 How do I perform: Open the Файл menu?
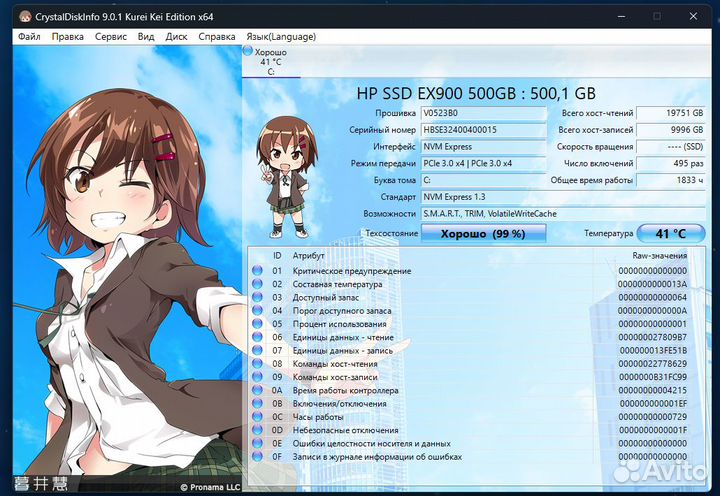(29, 37)
